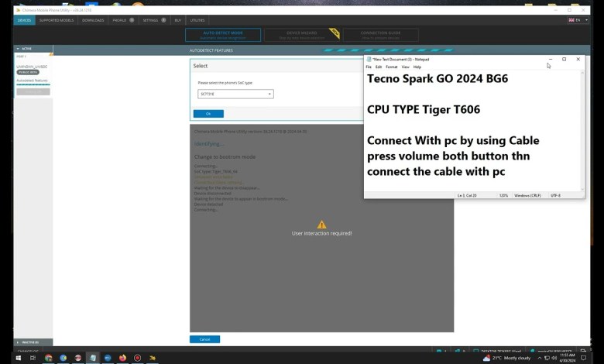Image resolution: width=604 pixels, height=364 pixels.
Task: Open the notification center icon
Action: pyautogui.click(x=583, y=358)
